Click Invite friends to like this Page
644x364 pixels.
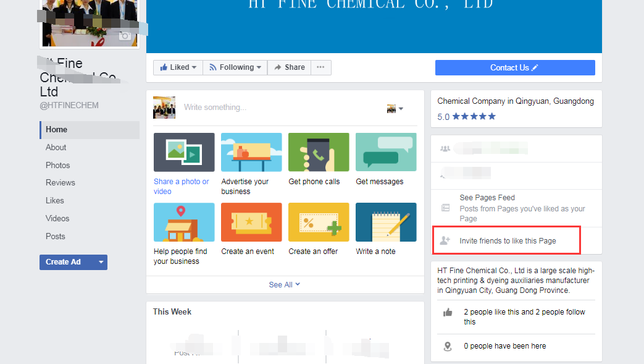pos(508,240)
